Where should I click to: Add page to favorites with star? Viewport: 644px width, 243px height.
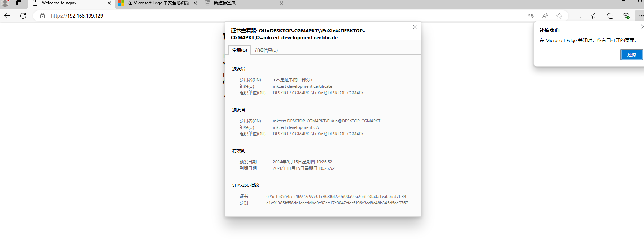pyautogui.click(x=559, y=16)
